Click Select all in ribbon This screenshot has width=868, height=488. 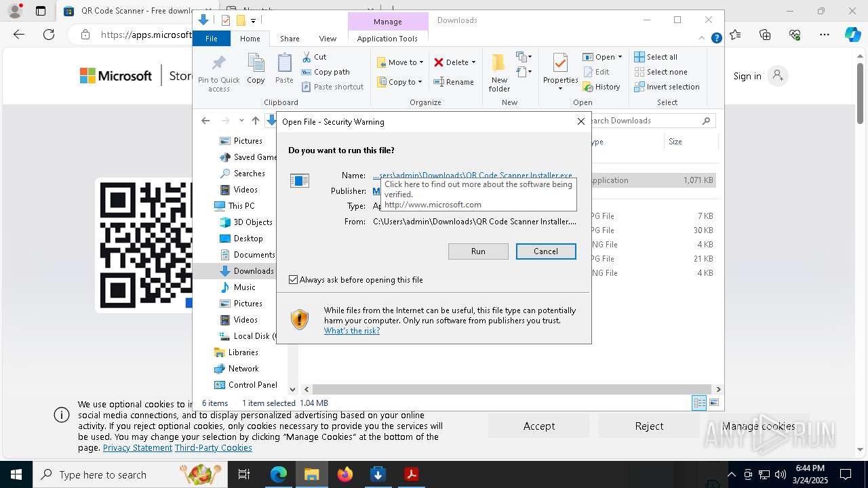(x=656, y=57)
